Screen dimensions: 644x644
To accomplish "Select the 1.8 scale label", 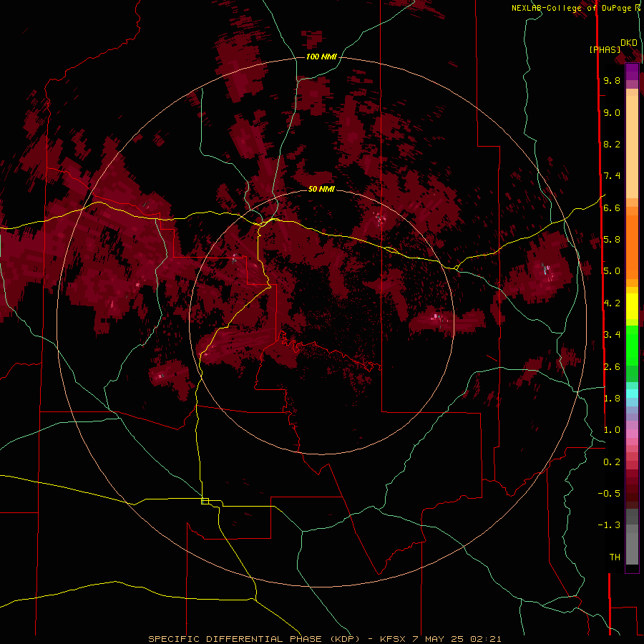I will [x=612, y=399].
